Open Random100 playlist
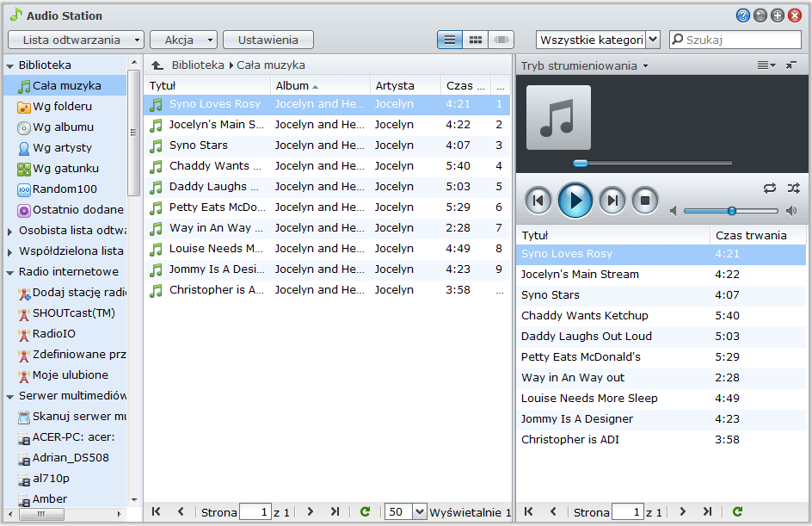812x526 pixels. [65, 189]
